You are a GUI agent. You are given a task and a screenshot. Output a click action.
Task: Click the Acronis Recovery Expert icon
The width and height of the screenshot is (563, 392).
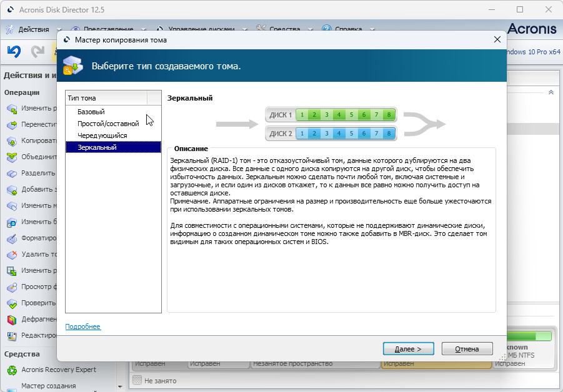click(x=12, y=370)
